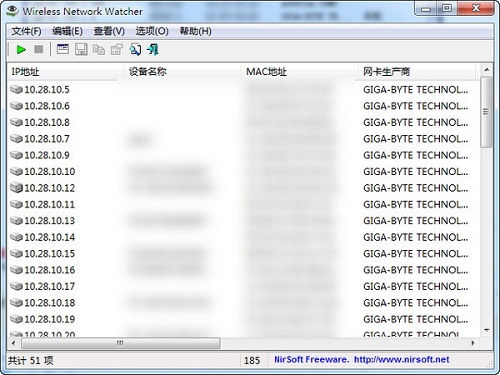Sort by the MAC地址 column header
Image resolution: width=500 pixels, height=375 pixels.
300,72
